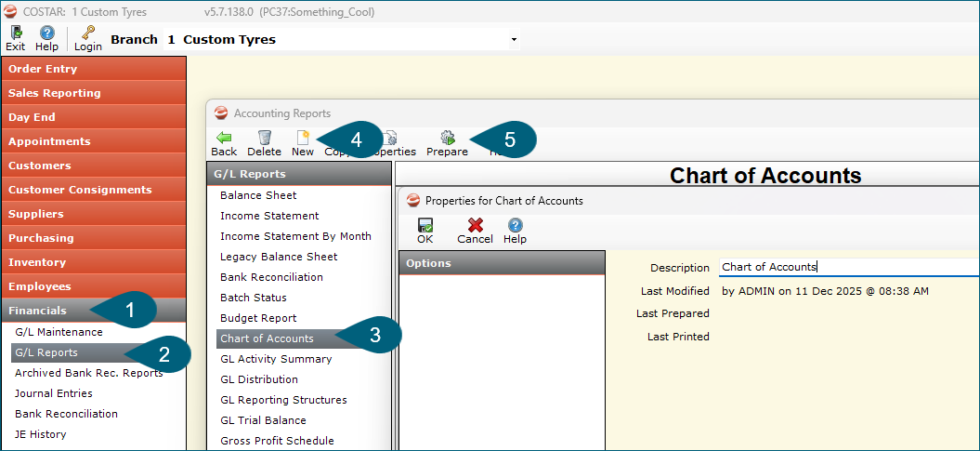Image resolution: width=980 pixels, height=451 pixels.
Task: Open the Suppliers section
Action: [94, 214]
